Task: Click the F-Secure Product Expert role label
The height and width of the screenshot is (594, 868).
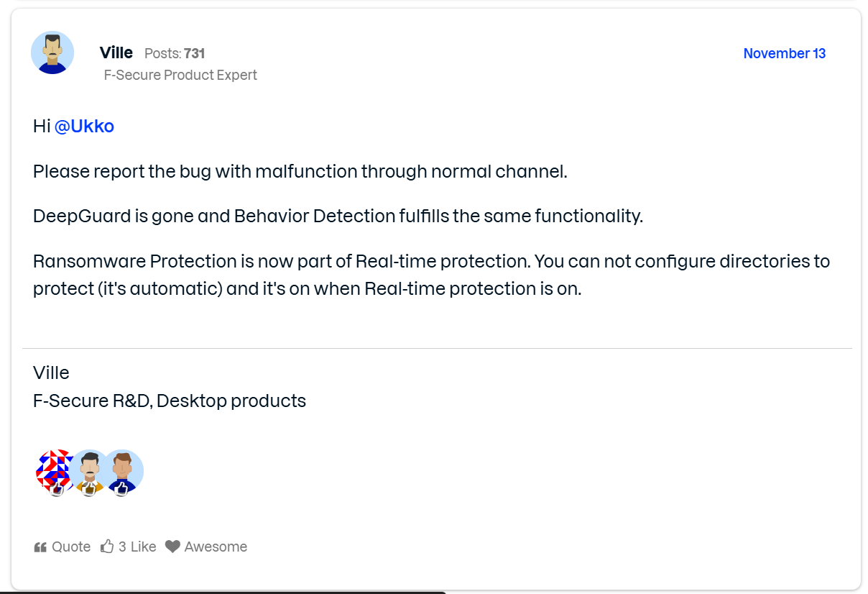Action: point(180,75)
